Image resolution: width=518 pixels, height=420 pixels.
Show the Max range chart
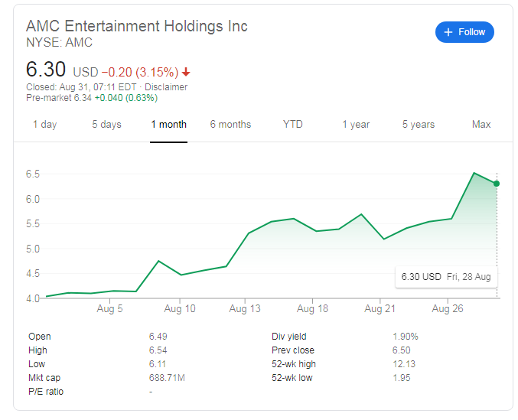tap(481, 125)
